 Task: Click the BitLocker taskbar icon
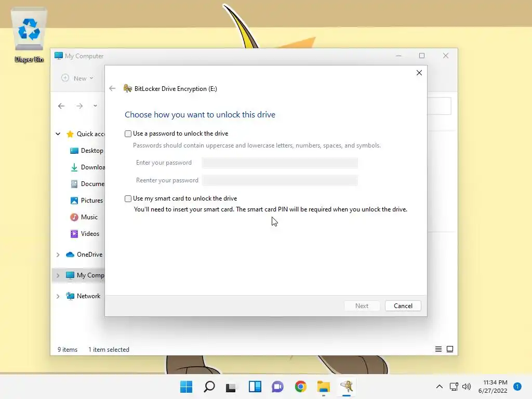(347, 387)
